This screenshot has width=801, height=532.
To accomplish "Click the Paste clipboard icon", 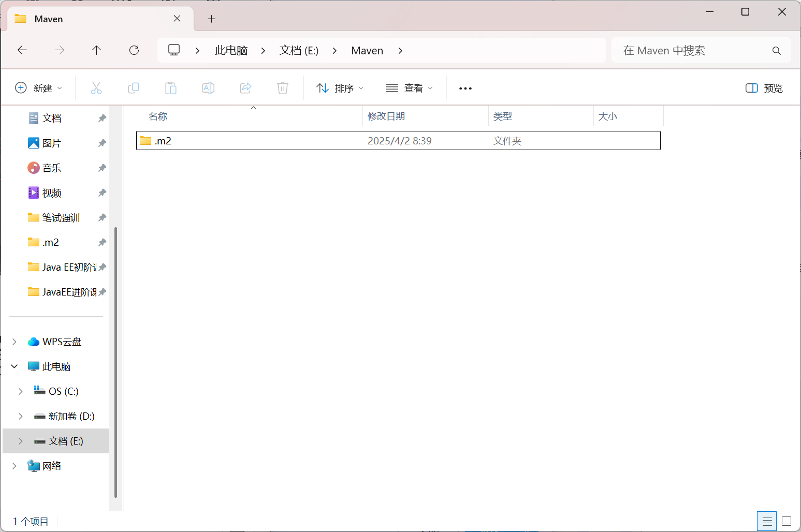I will 171,88.
